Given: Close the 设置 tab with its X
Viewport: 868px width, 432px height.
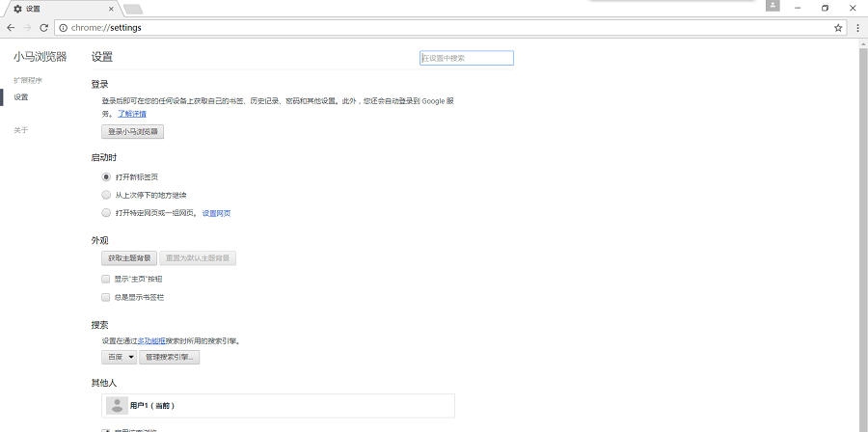Looking at the screenshot, I should (x=111, y=9).
